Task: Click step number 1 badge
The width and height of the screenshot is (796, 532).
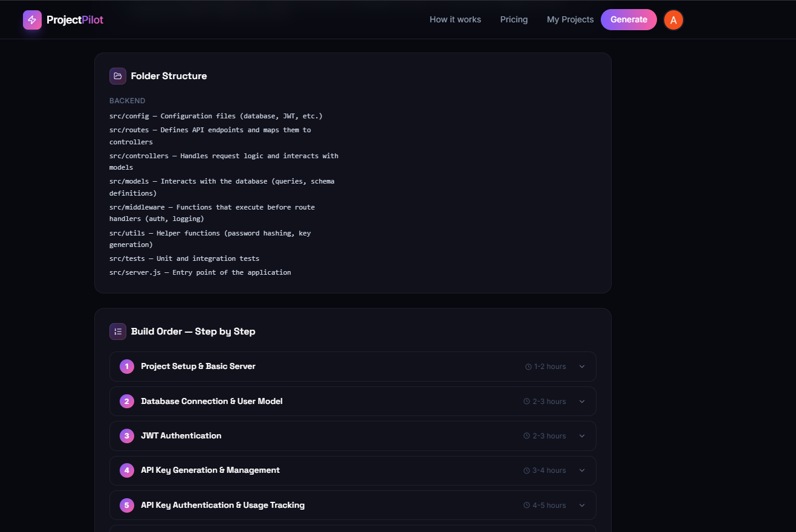Action: click(x=127, y=367)
